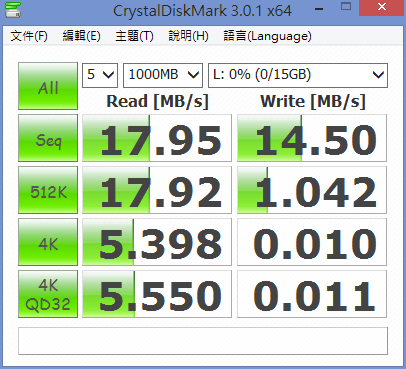The width and height of the screenshot is (406, 369).
Task: Click the 512K write result 1.042
Action: point(312,190)
